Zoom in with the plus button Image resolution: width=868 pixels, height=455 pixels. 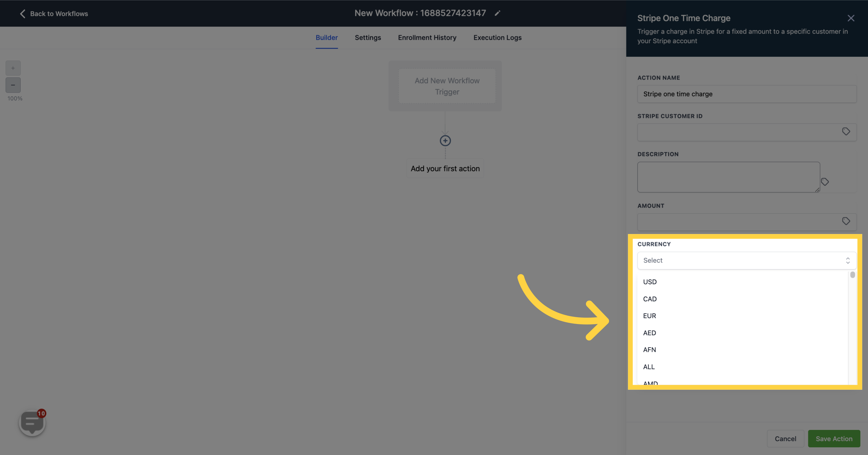pos(13,68)
